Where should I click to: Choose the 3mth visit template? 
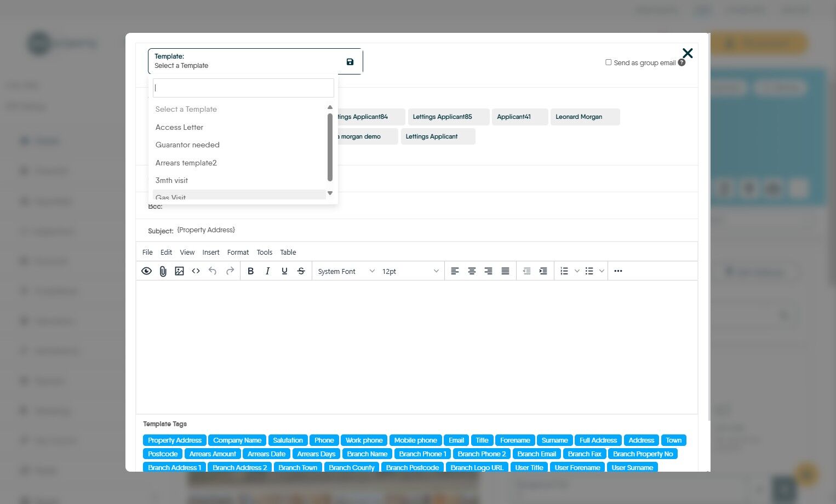pyautogui.click(x=239, y=180)
